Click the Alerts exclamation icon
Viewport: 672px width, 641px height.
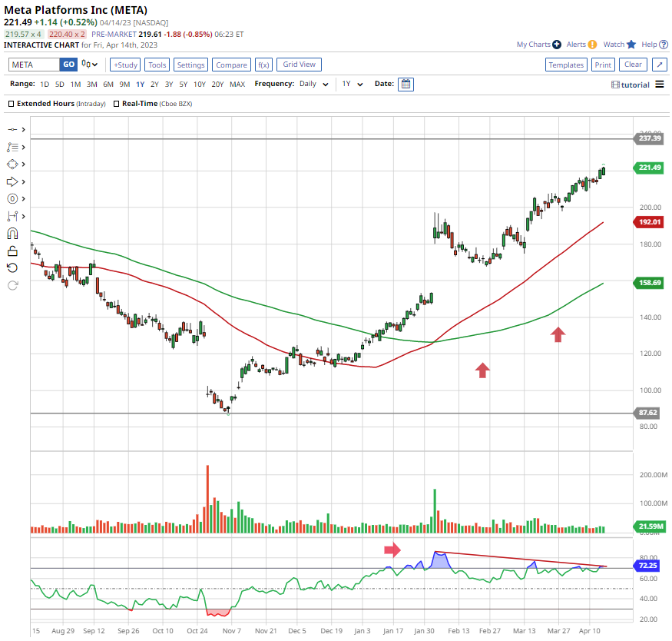[592, 44]
